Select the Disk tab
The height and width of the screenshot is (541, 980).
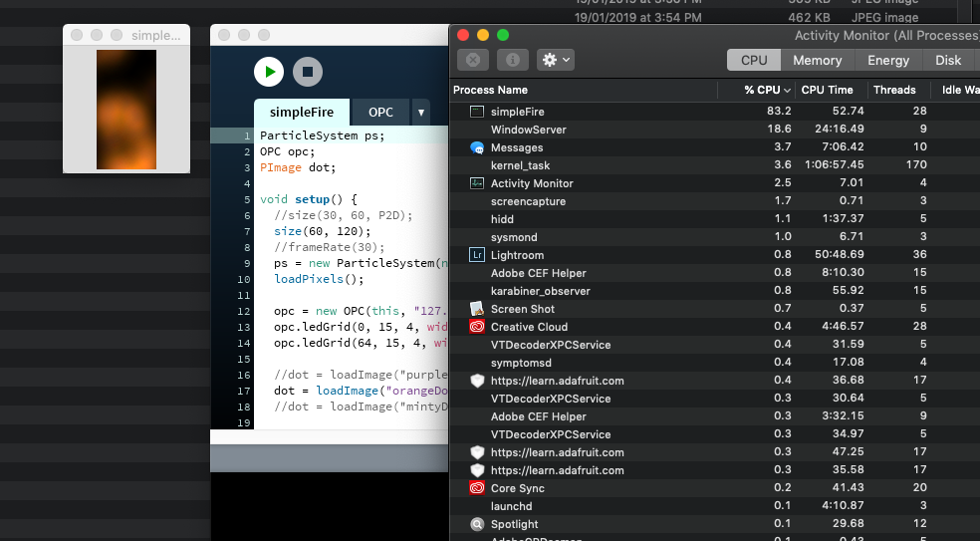(x=948, y=60)
